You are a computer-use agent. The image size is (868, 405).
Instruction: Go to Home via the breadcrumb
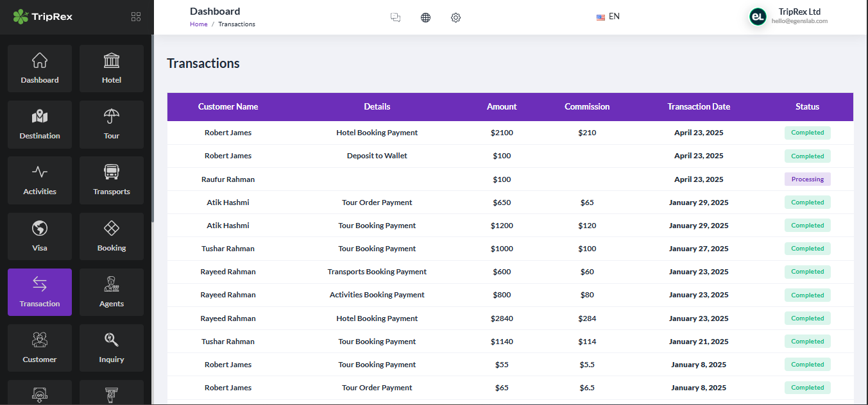click(x=198, y=24)
